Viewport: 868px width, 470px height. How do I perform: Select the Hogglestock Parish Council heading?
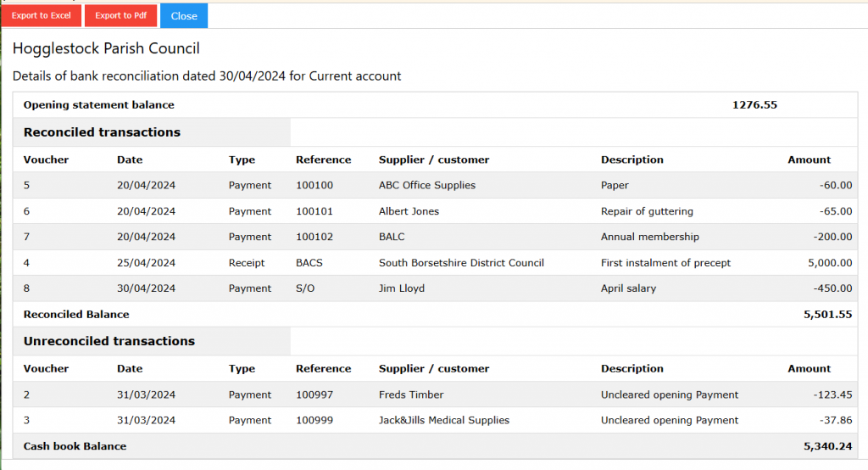tap(106, 48)
